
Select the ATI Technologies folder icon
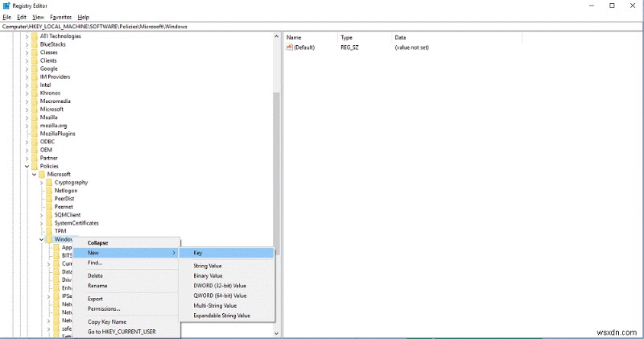(x=35, y=36)
